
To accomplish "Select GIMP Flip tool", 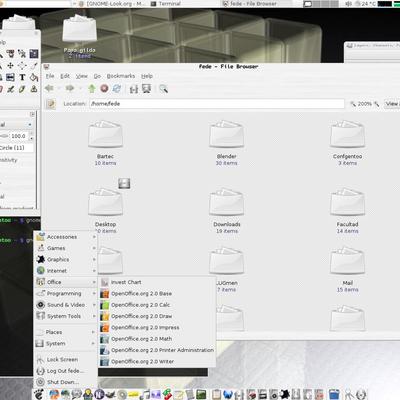I will point(10,77).
